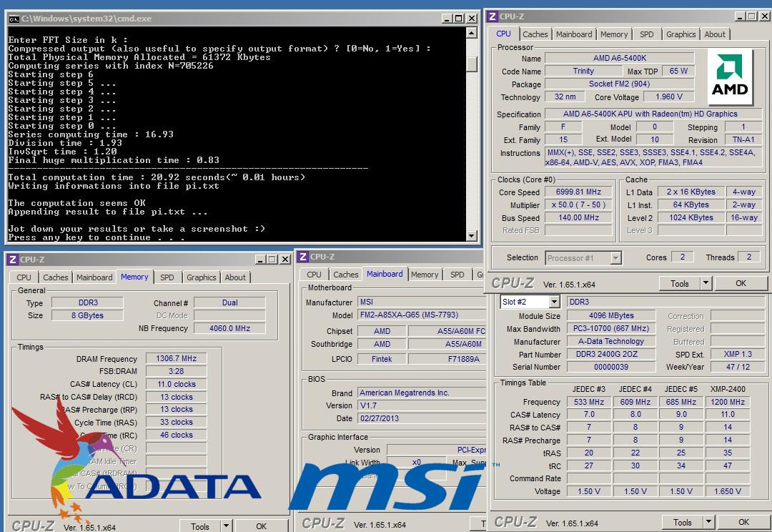Image resolution: width=772 pixels, height=532 pixels.
Task: Click OK button in the SPD window
Action: [743, 522]
